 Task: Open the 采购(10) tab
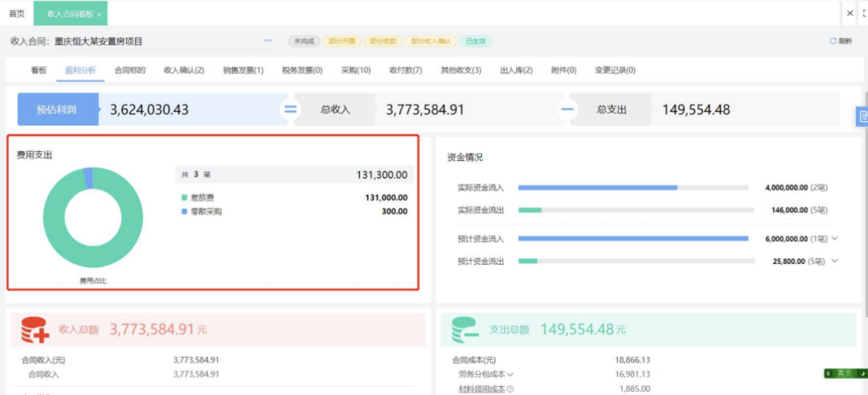[356, 70]
